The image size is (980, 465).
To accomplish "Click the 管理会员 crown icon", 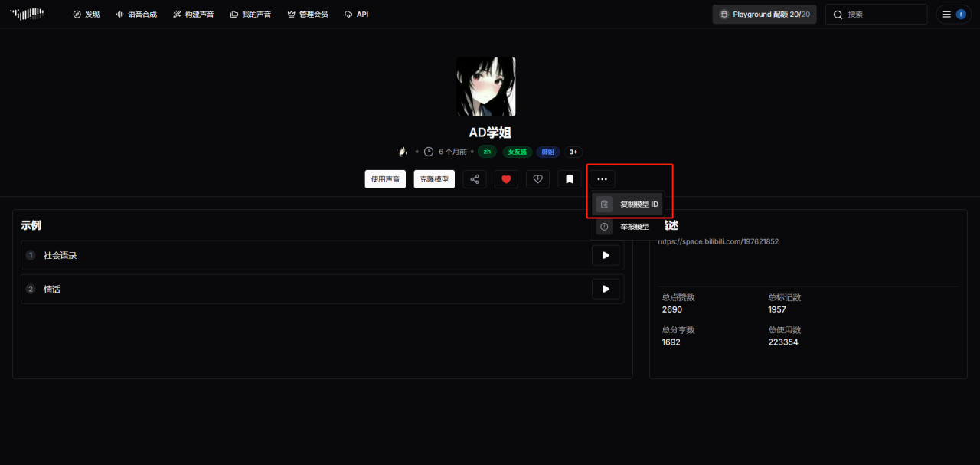I will [x=291, y=15].
